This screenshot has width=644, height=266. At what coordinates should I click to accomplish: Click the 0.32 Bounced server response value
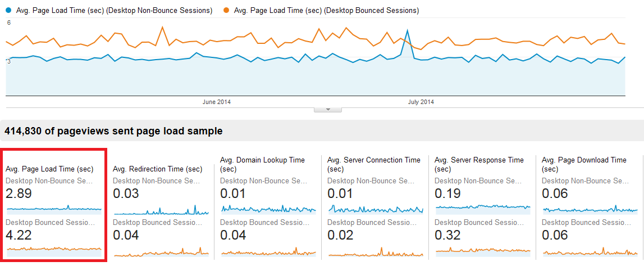click(x=448, y=235)
